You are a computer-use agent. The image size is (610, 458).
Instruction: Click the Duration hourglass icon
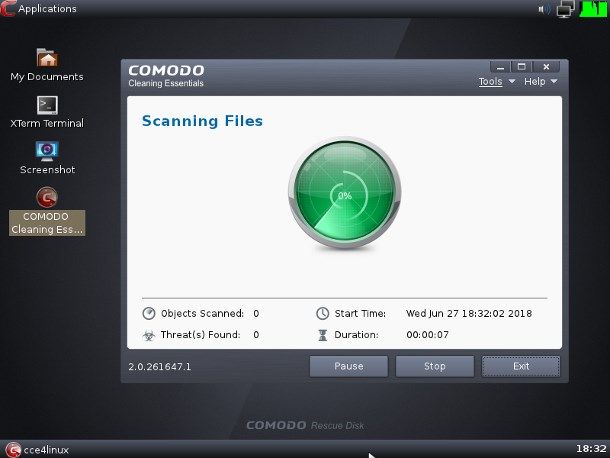[x=323, y=335]
